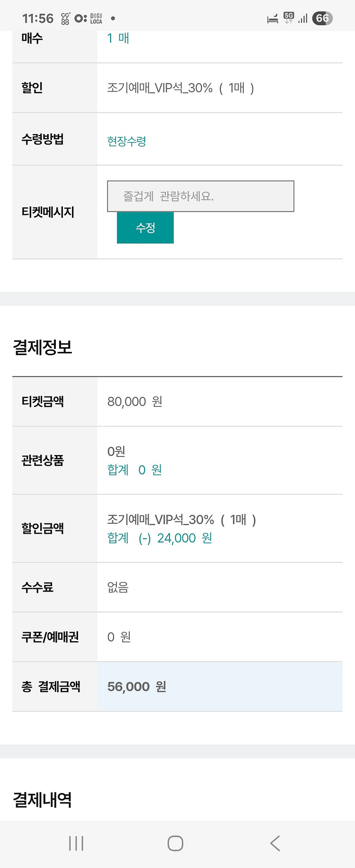The height and width of the screenshot is (868, 355).
Task: Tap the 1 매 ticket quantity
Action: [x=118, y=38]
